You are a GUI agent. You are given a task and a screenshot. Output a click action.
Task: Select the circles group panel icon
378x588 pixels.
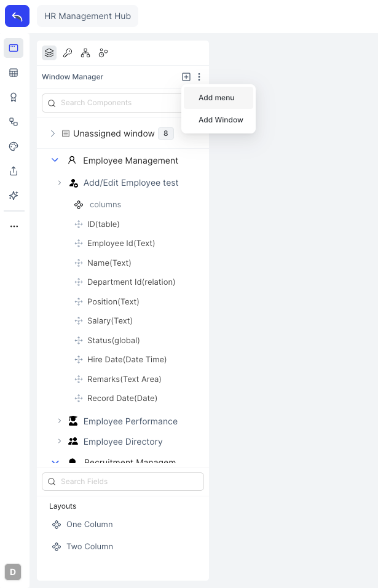click(x=103, y=54)
